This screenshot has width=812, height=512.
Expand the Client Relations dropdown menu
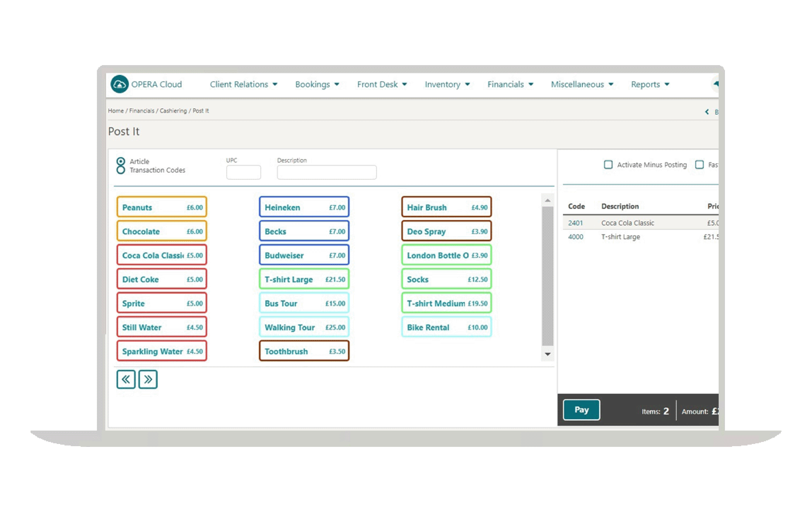243,84
